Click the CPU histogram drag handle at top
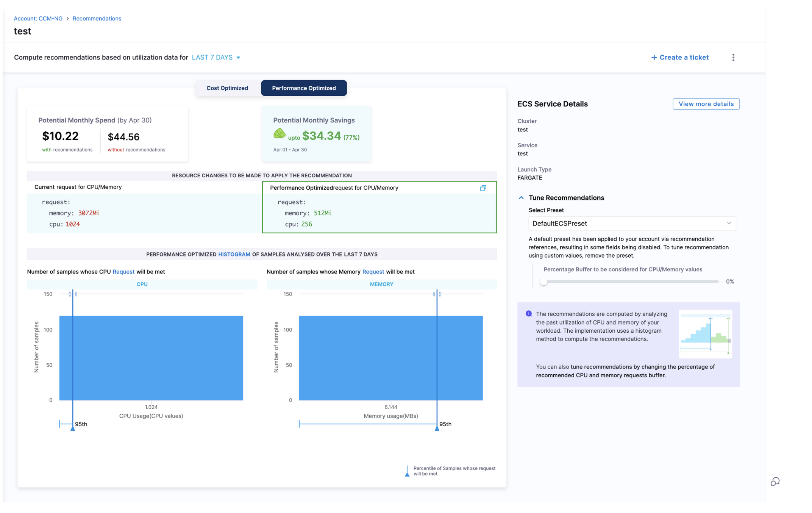 tap(73, 294)
